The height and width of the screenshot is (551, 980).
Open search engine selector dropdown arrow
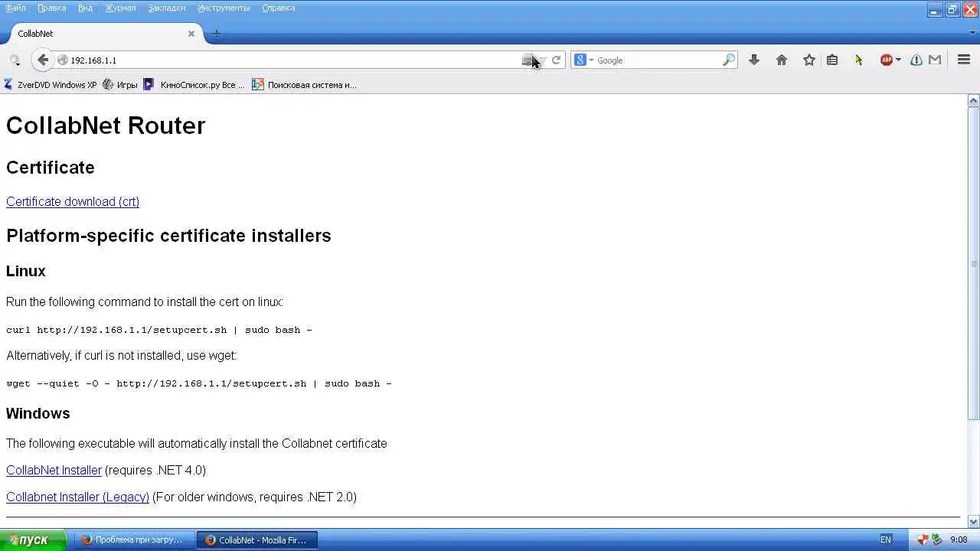tap(591, 60)
